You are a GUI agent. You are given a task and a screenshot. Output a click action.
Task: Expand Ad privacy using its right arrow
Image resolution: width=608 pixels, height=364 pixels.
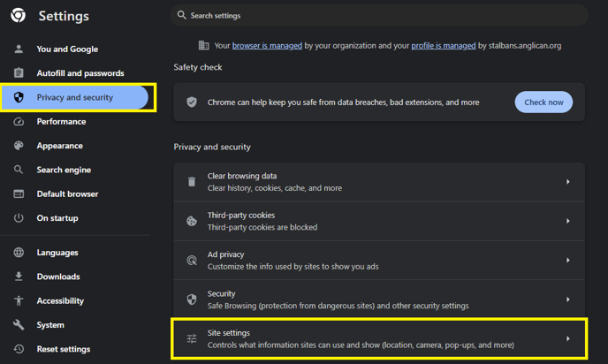click(x=567, y=260)
